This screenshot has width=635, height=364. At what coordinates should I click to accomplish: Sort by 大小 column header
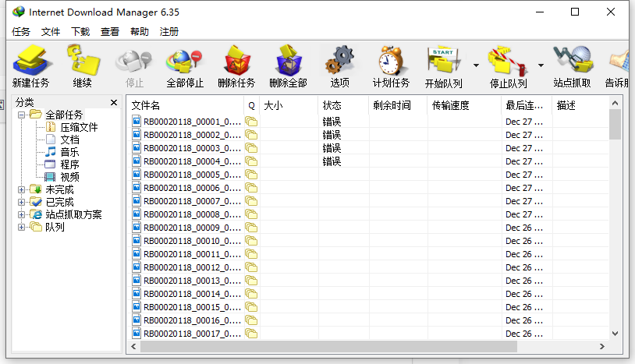[x=289, y=105]
